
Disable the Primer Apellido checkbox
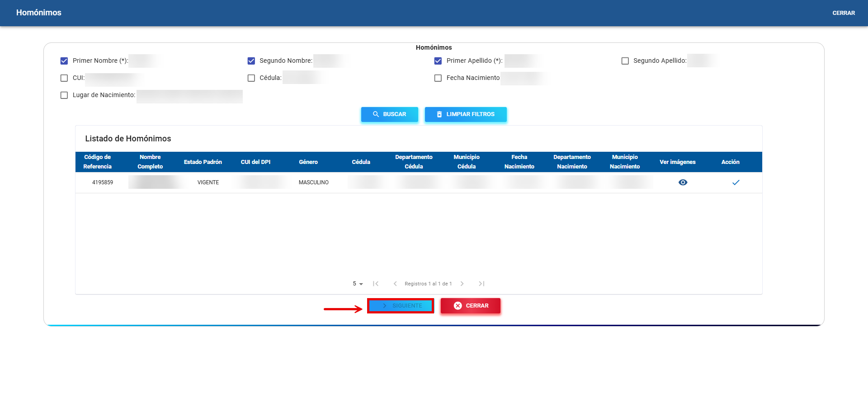(438, 61)
